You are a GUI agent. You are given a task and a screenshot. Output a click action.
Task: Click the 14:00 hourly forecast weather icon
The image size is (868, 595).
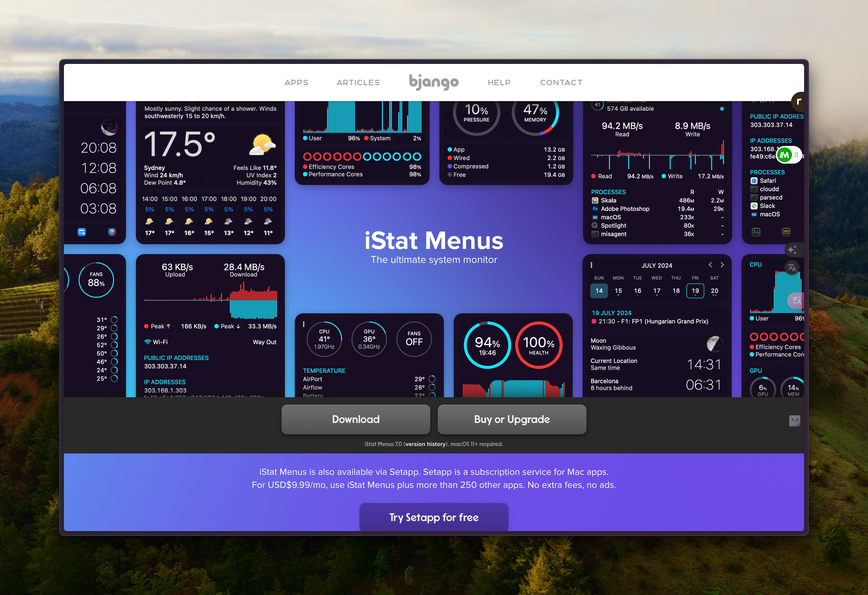tap(149, 221)
